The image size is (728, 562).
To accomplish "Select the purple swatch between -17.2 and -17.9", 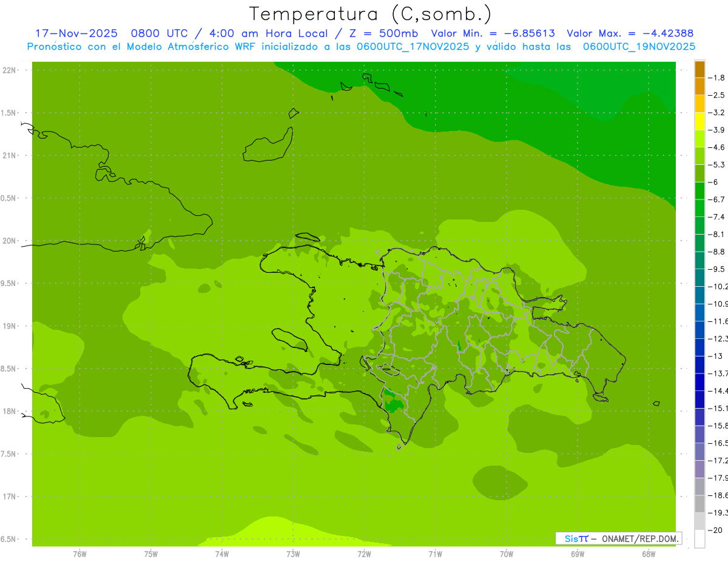I will tap(699, 469).
